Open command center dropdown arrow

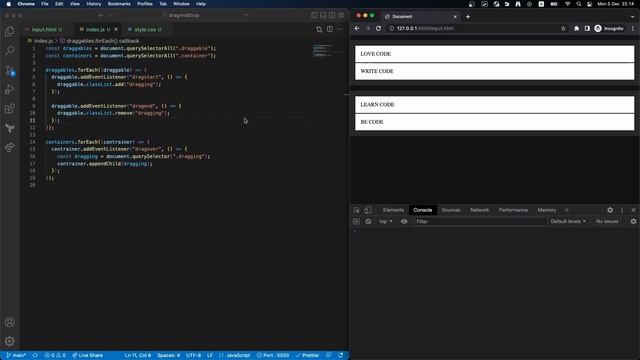click(x=245, y=16)
